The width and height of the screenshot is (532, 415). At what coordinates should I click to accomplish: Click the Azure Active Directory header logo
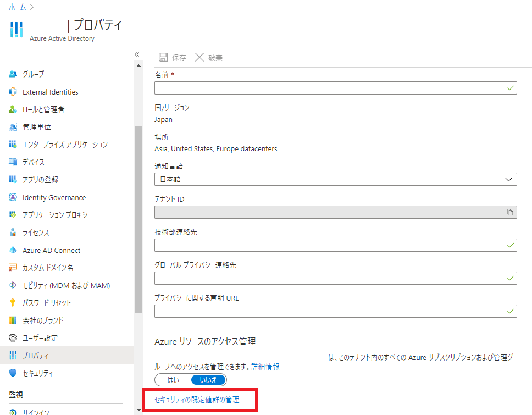click(x=16, y=30)
